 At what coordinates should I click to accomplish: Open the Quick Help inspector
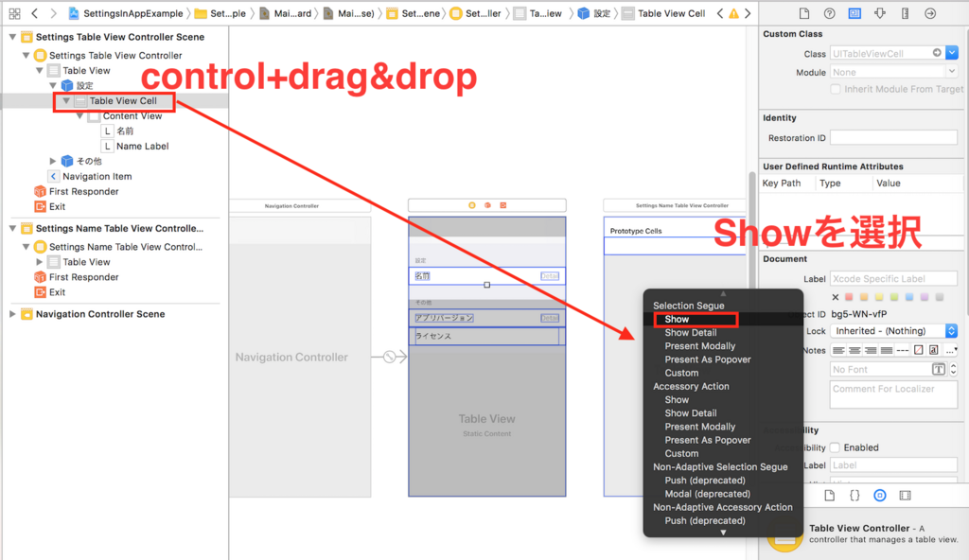[x=829, y=13]
